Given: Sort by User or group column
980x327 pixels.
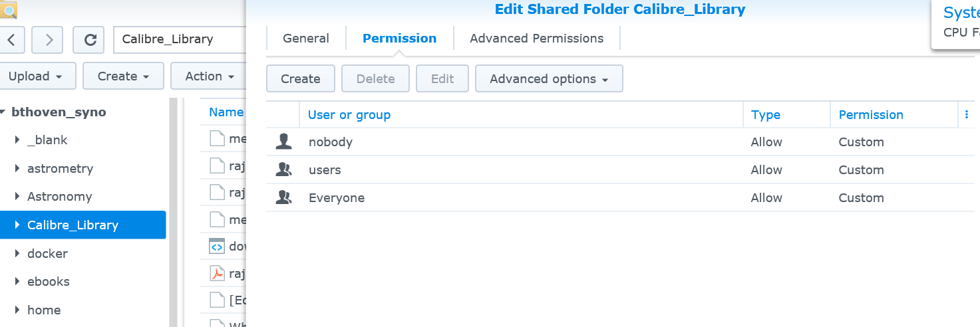Looking at the screenshot, I should [349, 115].
